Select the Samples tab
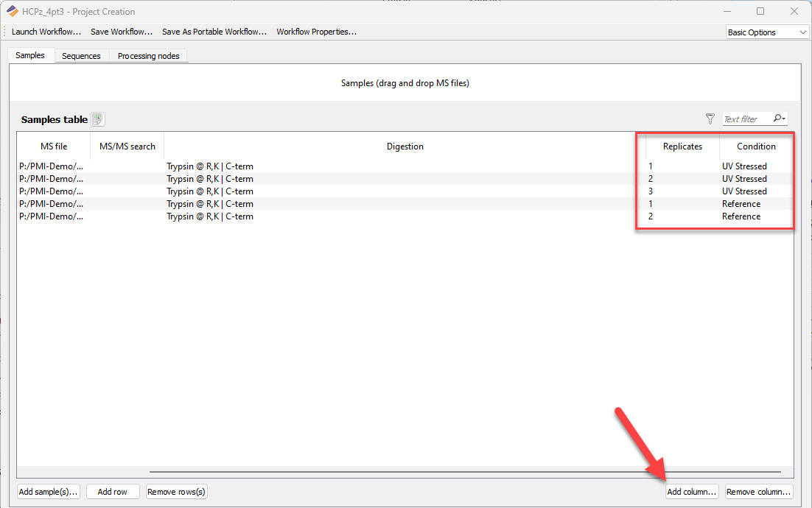Image resolution: width=812 pixels, height=508 pixels. click(30, 55)
